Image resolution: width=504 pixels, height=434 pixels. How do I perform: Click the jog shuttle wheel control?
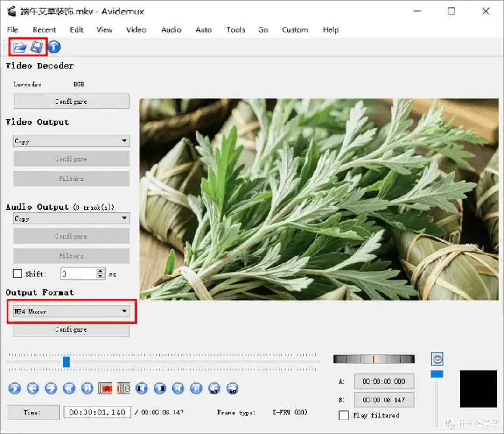(x=374, y=359)
